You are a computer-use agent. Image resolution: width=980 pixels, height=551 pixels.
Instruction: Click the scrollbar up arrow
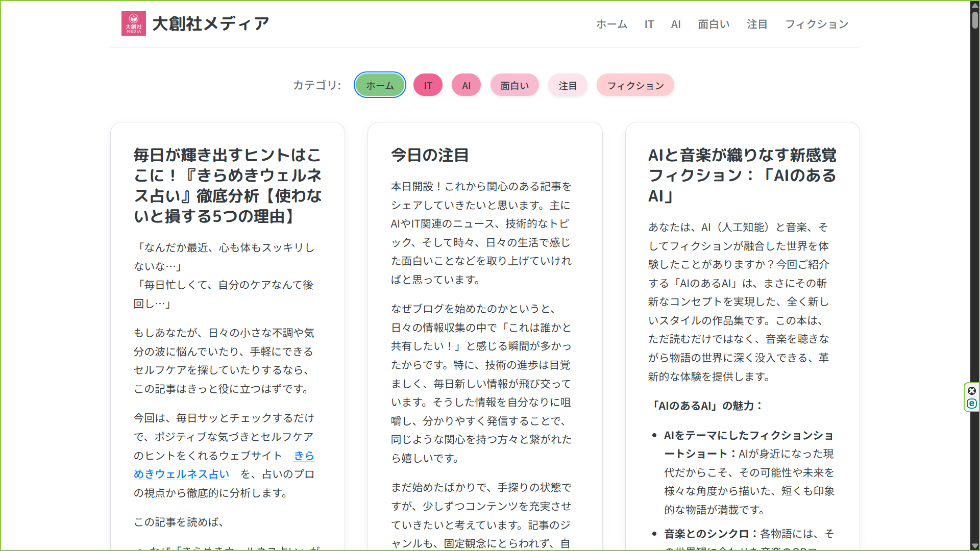click(x=974, y=6)
